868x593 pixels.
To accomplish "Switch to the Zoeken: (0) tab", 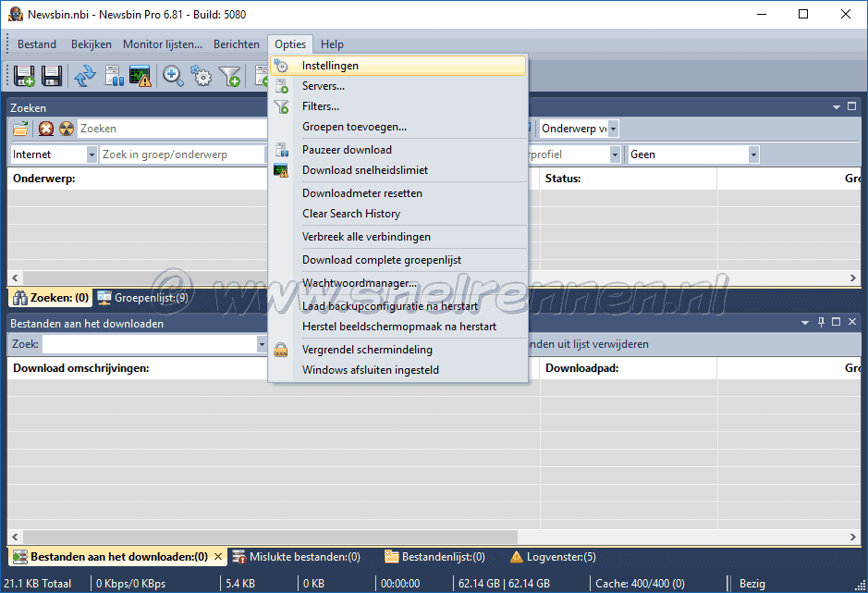I will pos(50,298).
